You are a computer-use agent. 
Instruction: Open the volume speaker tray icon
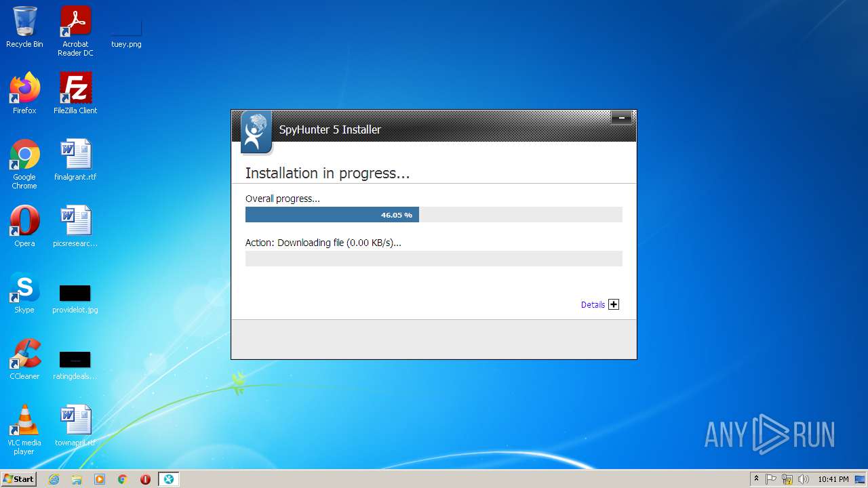coord(804,479)
